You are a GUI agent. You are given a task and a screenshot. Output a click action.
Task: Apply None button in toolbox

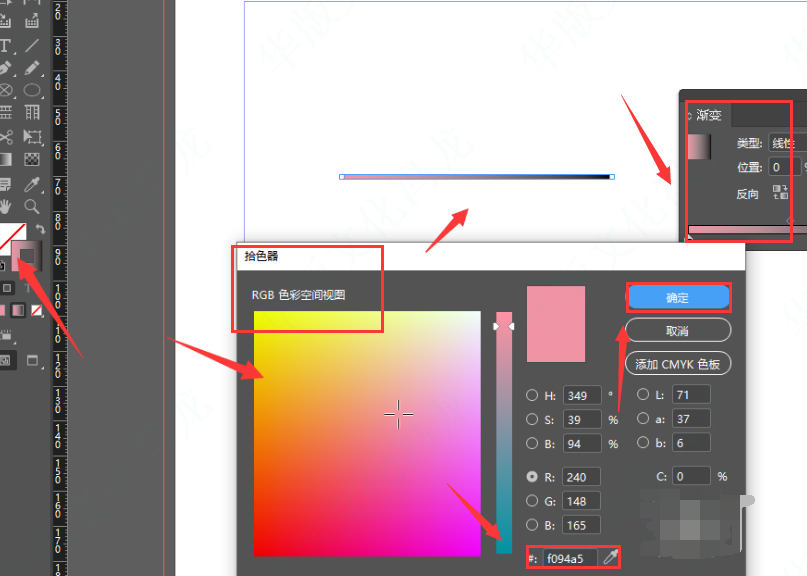pos(37,310)
